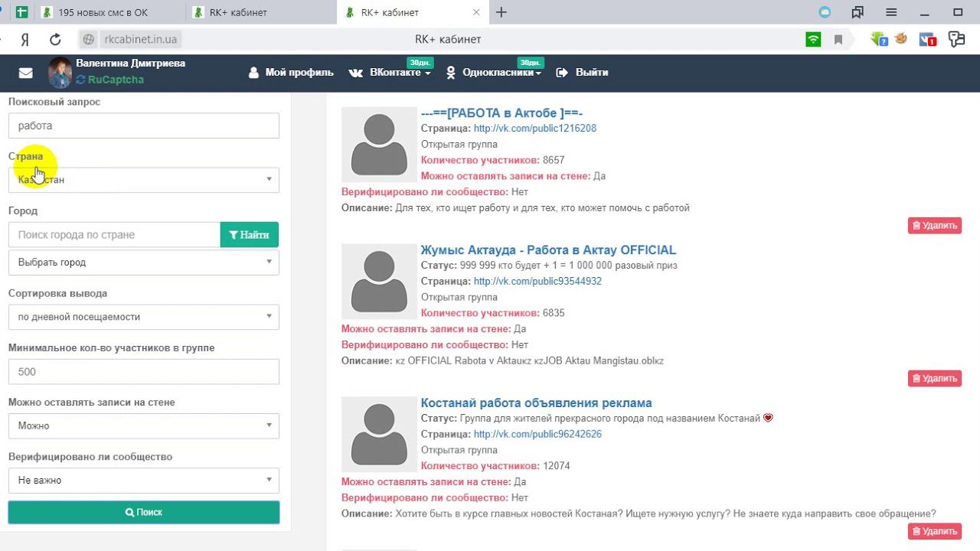Click the site info globe icon
The width and height of the screenshot is (980, 551).
[x=89, y=40]
